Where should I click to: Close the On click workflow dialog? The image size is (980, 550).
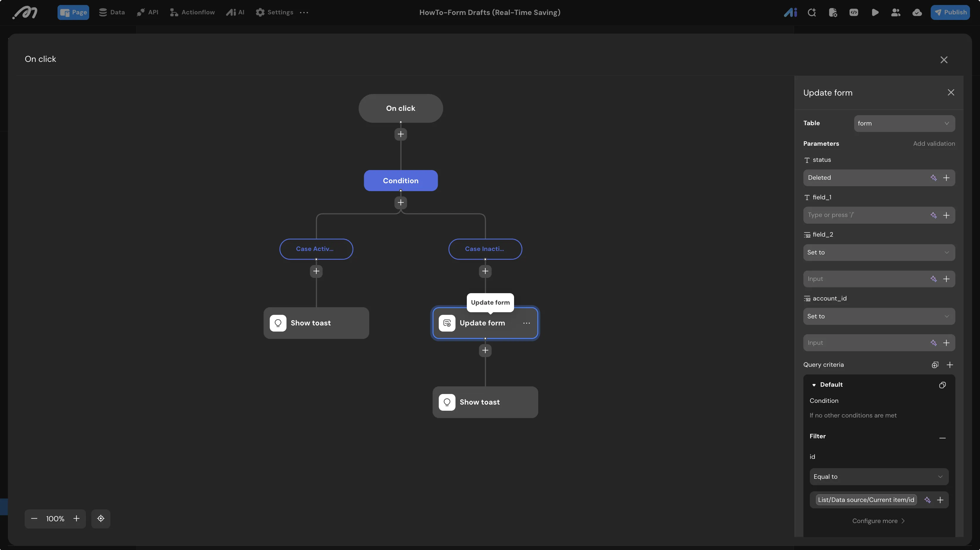pyautogui.click(x=944, y=60)
